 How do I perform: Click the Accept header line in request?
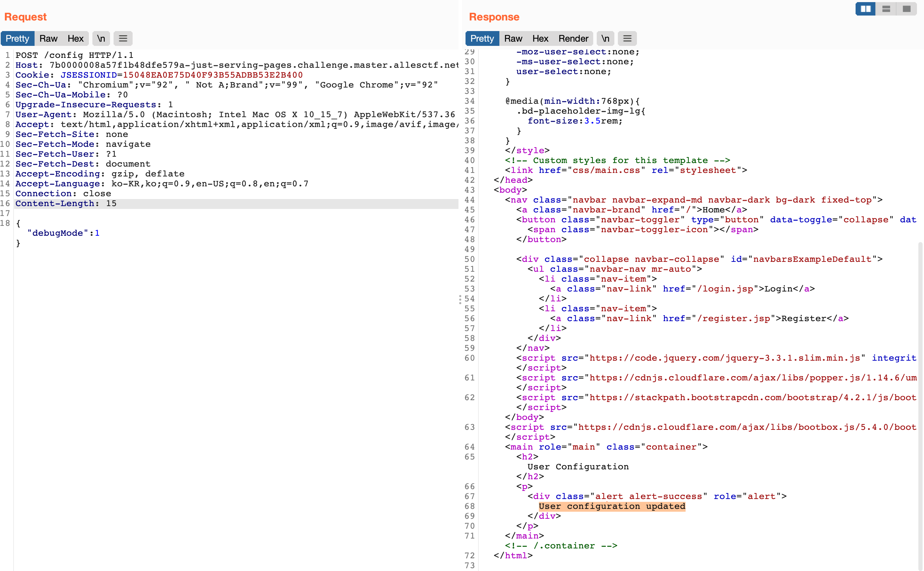(237, 124)
